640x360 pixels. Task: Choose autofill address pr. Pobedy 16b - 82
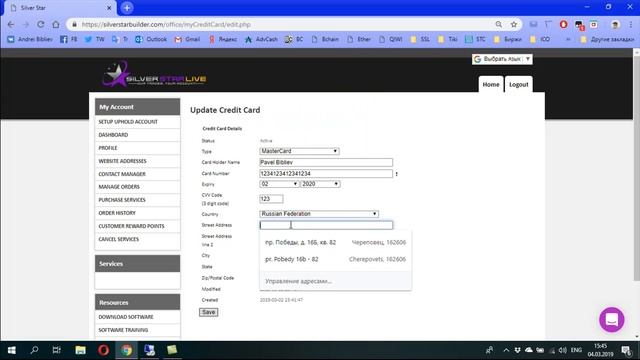click(336, 259)
